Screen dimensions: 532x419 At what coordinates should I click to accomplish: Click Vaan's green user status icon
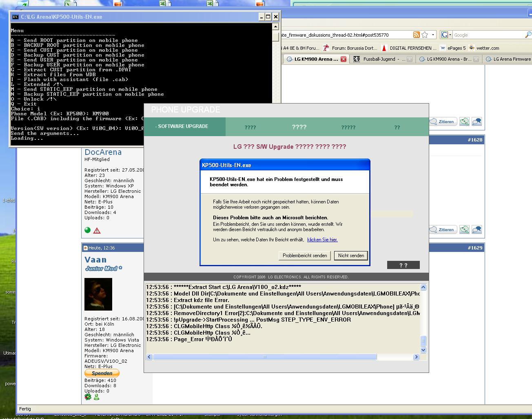(97, 397)
